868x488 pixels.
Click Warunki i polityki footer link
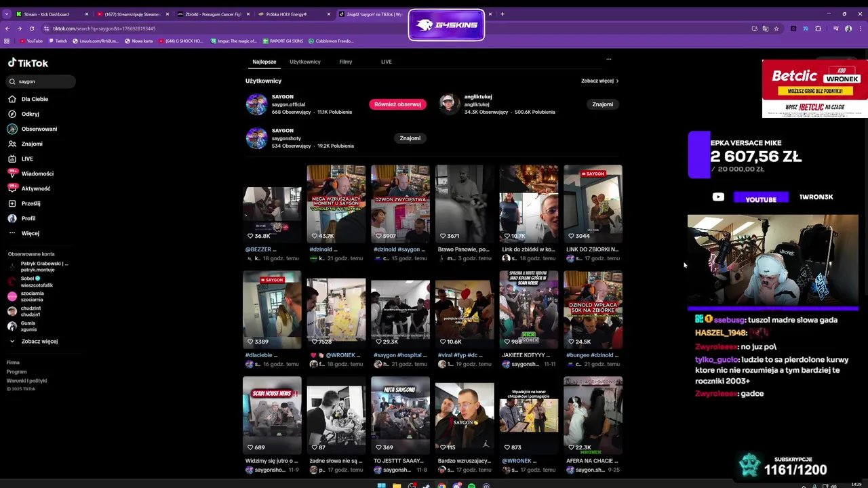pos(26,381)
